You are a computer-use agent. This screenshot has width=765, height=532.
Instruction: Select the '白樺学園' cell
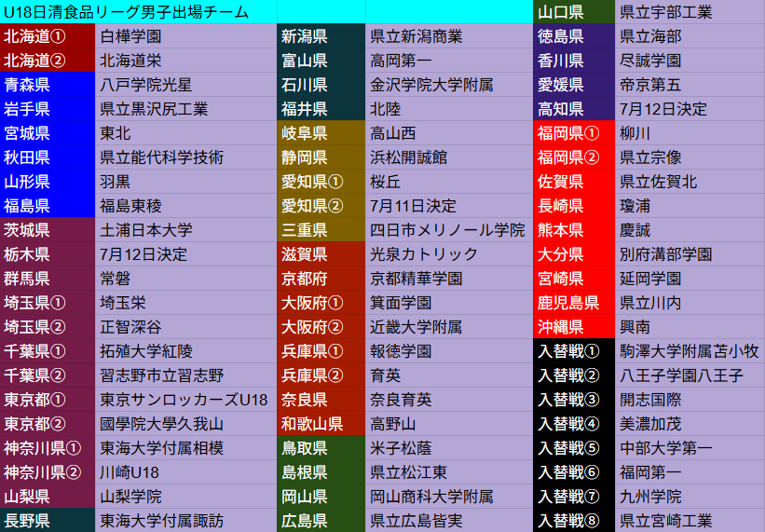coord(185,36)
